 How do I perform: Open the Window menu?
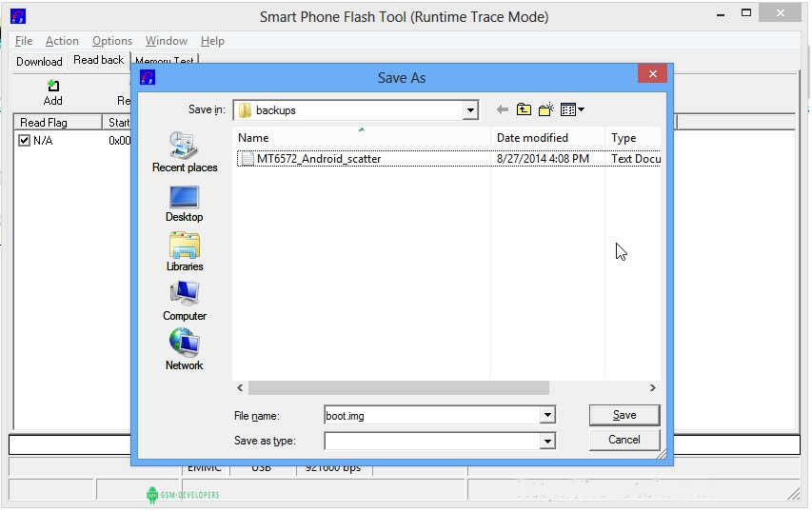[167, 41]
